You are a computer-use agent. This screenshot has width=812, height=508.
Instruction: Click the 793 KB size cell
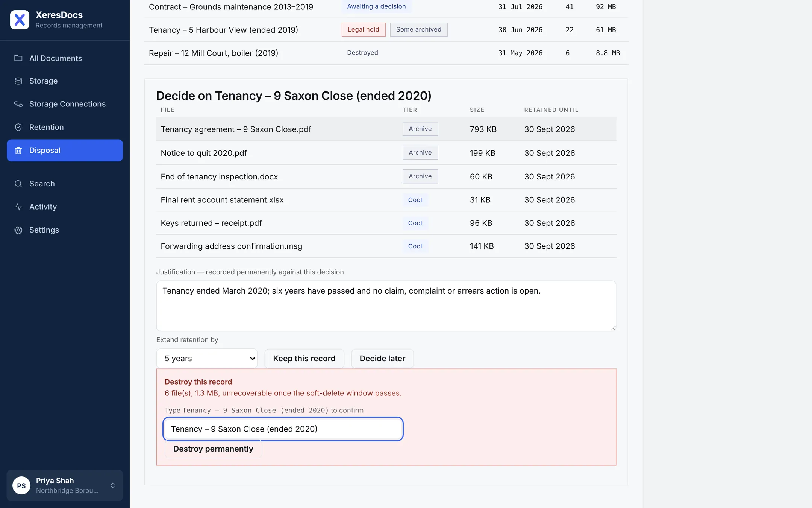(x=483, y=129)
